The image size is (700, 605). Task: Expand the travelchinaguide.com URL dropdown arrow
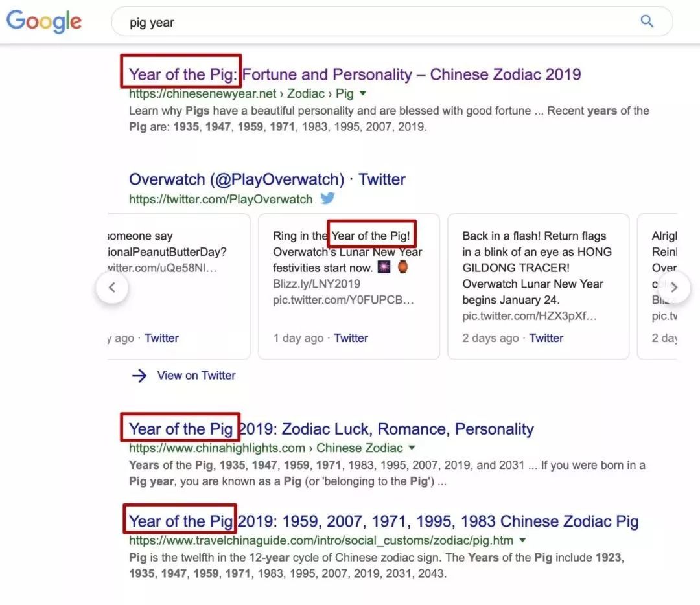pos(522,540)
